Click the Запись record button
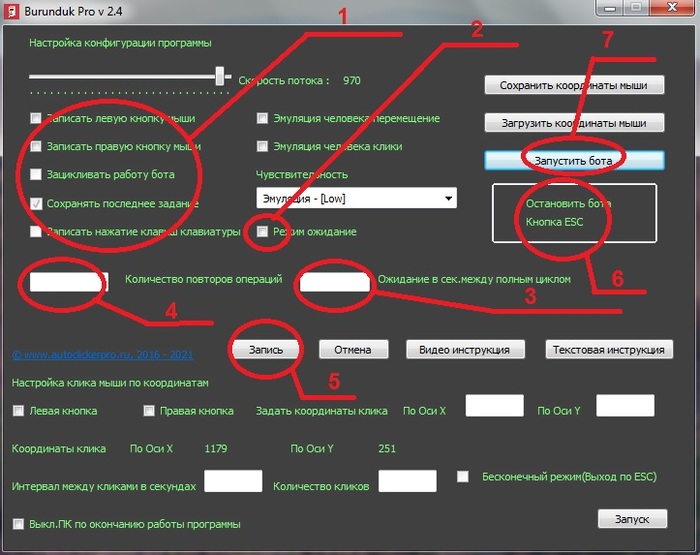This screenshot has width=700, height=555. pos(266,350)
